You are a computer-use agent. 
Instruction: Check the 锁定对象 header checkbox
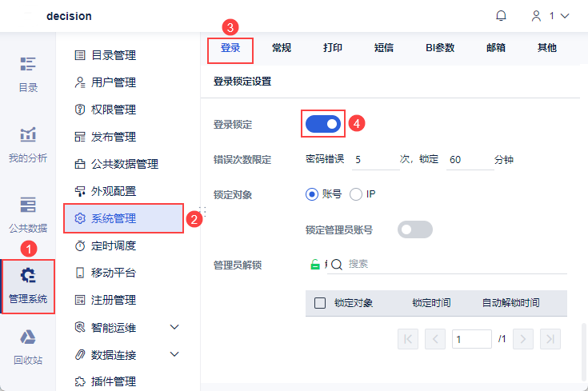tap(320, 303)
